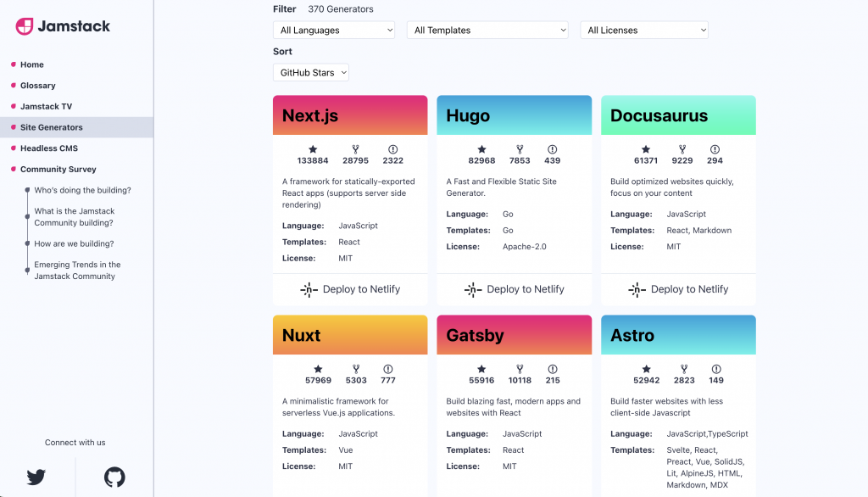
Task: Click Deploy to Netlify text for Next.js
Action: 361,289
